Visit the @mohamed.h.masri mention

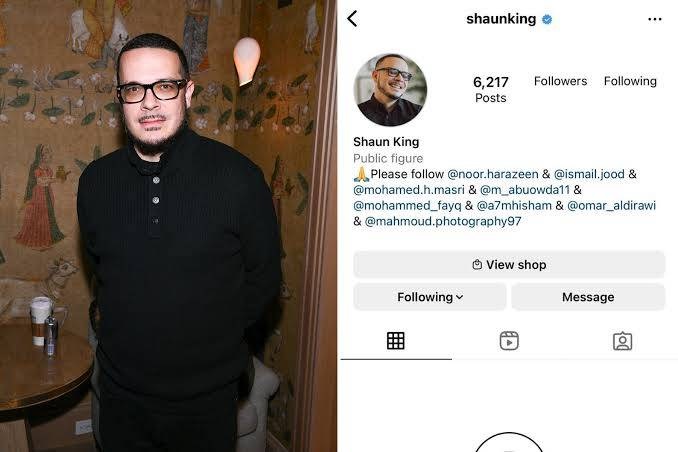click(x=409, y=189)
